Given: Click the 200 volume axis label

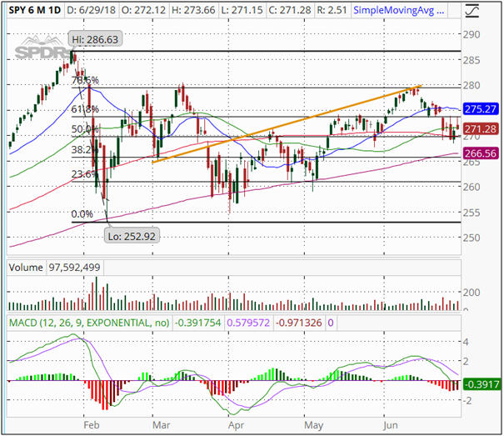Looking at the screenshot, I should [472, 293].
